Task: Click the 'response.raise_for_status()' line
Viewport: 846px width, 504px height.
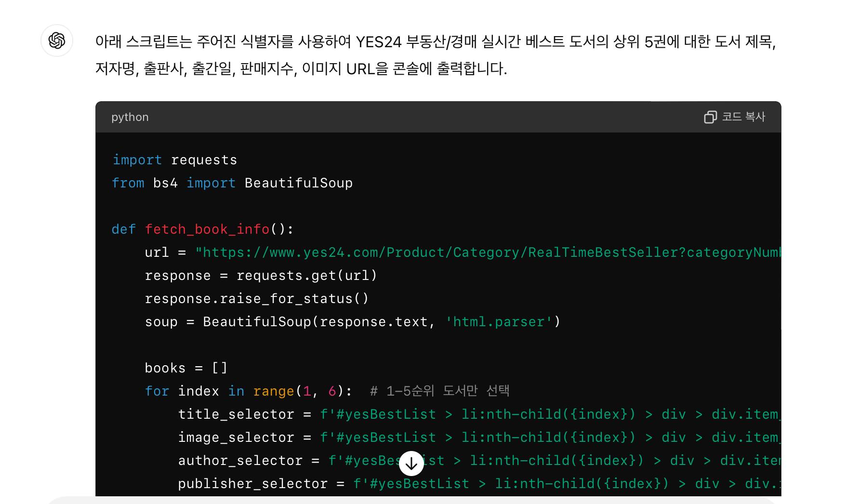Action: (x=257, y=299)
